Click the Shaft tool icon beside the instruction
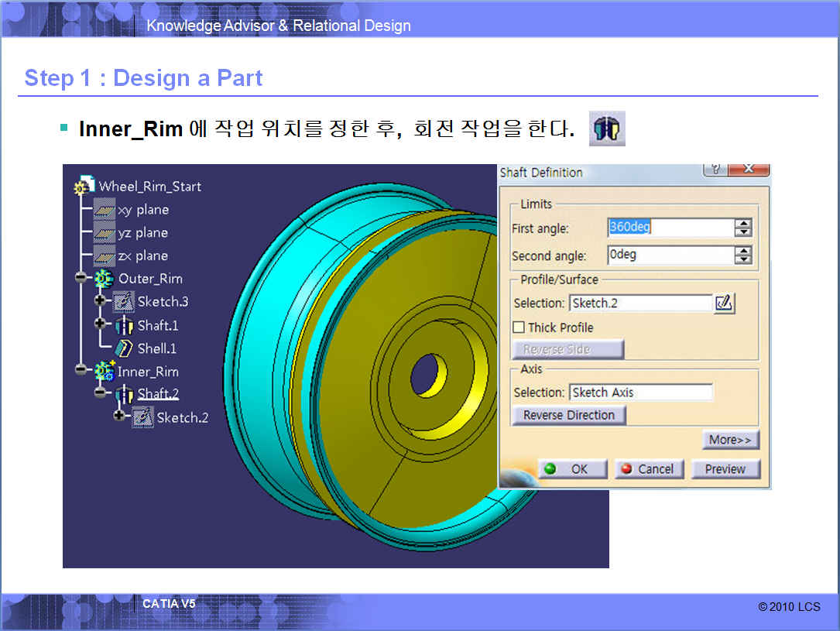840x631 pixels. coord(606,129)
